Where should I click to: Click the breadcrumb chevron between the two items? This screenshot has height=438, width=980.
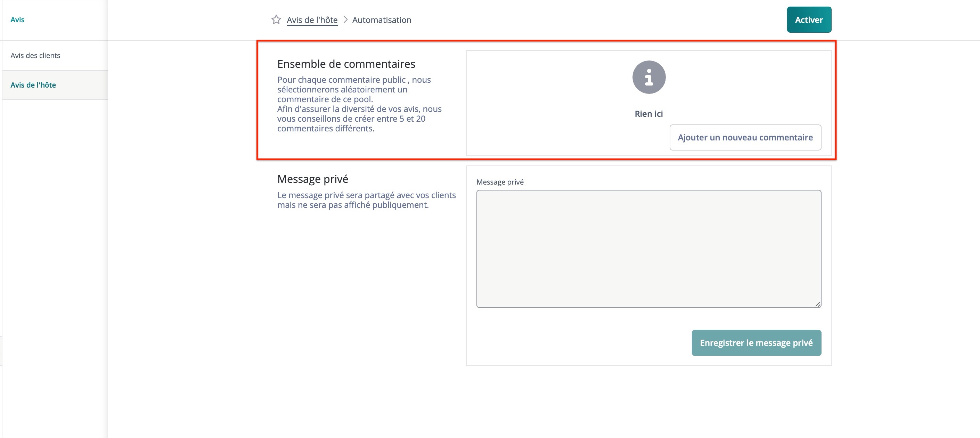point(345,19)
